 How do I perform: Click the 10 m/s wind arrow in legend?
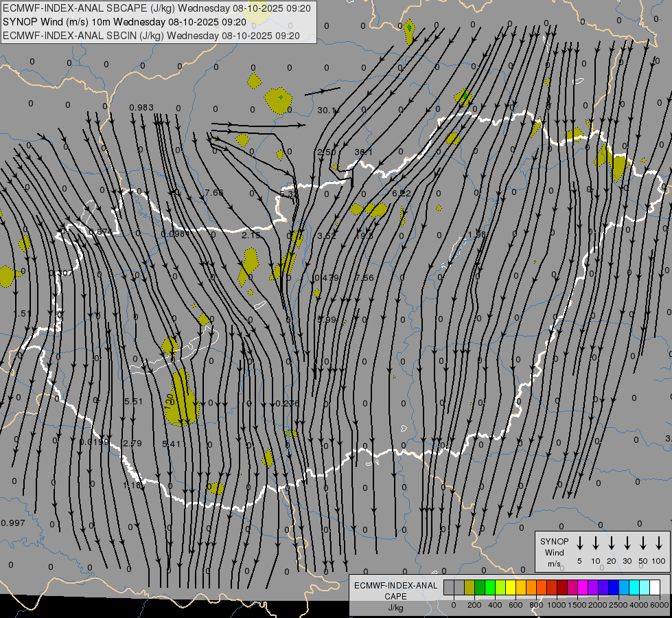pyautogui.click(x=596, y=542)
